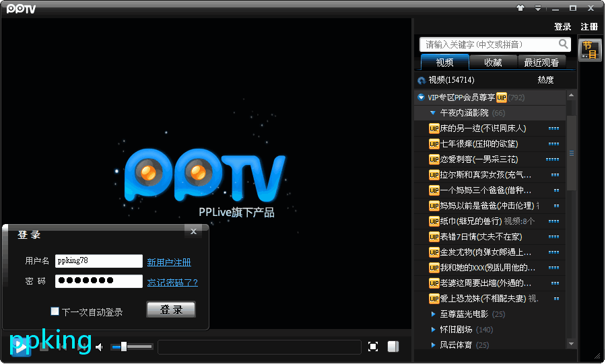Screen dimensions: 606x364
Task: Refresh the 视频(154714) list icon
Action: point(422,80)
